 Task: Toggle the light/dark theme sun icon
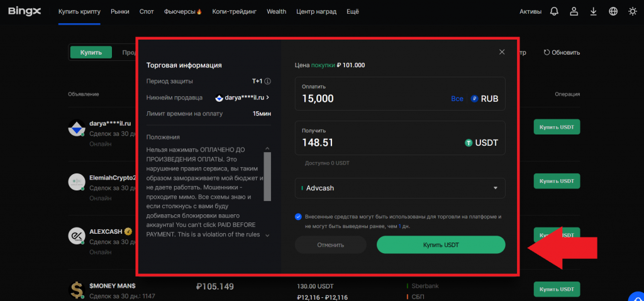coord(633,11)
